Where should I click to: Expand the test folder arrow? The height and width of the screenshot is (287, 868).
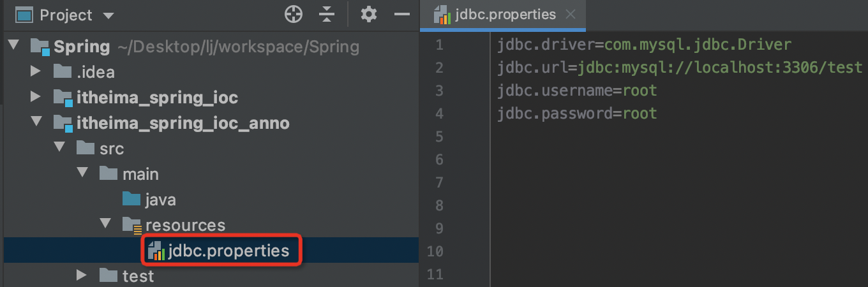pos(82,276)
